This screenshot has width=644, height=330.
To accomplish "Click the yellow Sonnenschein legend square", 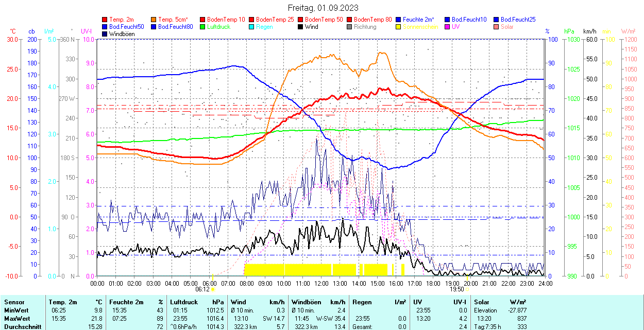I will click(399, 27).
